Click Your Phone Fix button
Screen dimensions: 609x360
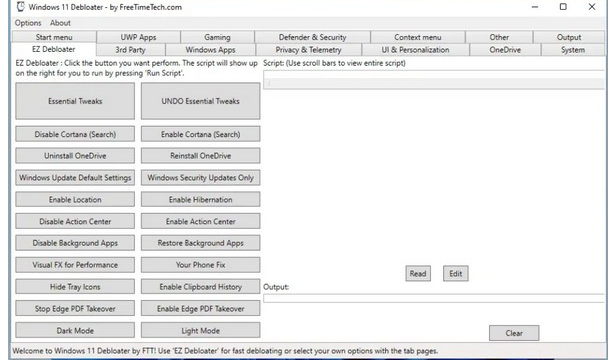click(x=200, y=265)
